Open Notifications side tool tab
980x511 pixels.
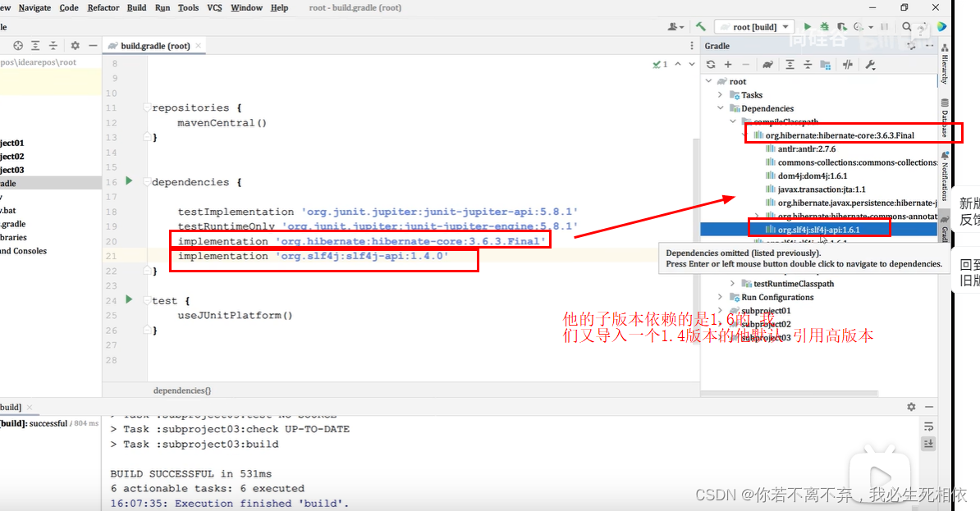click(945, 176)
